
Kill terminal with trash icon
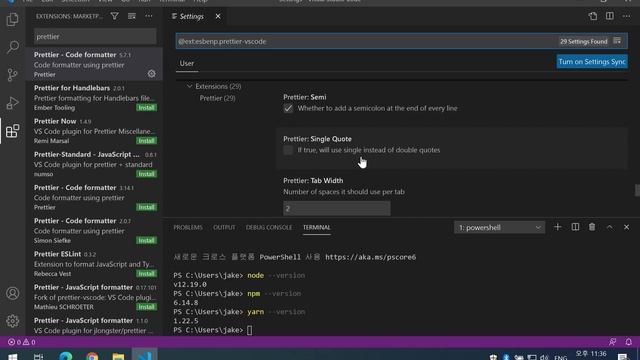click(x=592, y=227)
